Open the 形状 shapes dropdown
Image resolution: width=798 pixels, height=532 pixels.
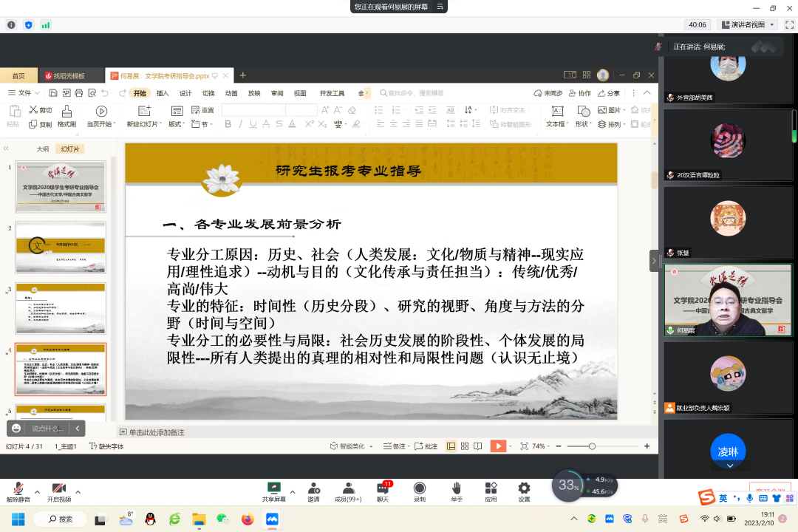click(583, 117)
